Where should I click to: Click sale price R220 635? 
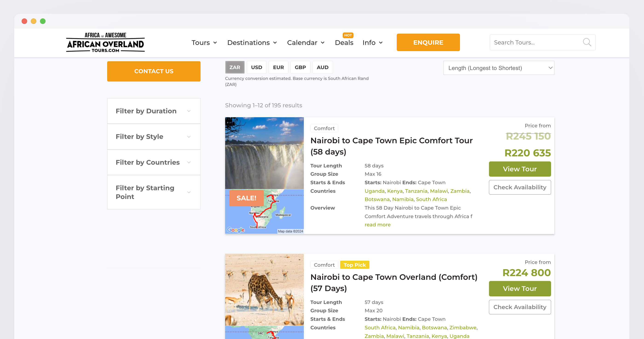pos(527,153)
